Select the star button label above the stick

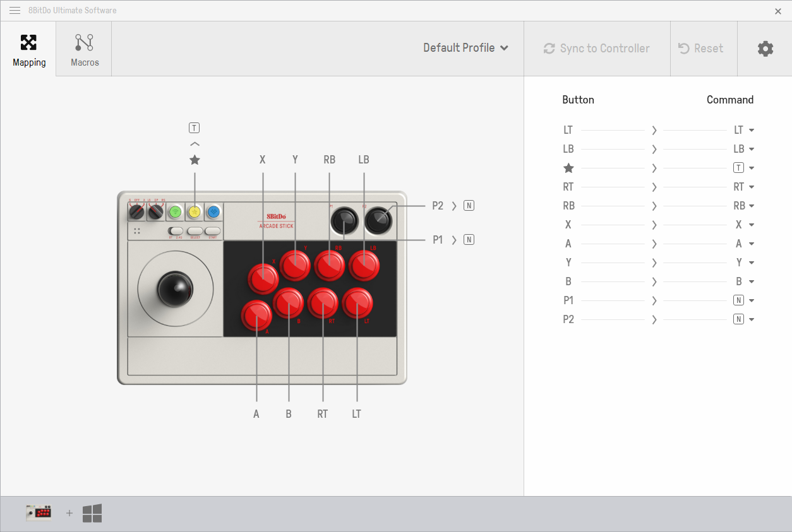click(195, 160)
